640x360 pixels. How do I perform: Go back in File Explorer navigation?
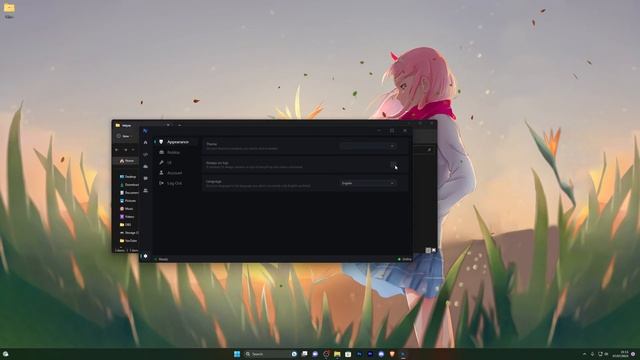pos(117,150)
